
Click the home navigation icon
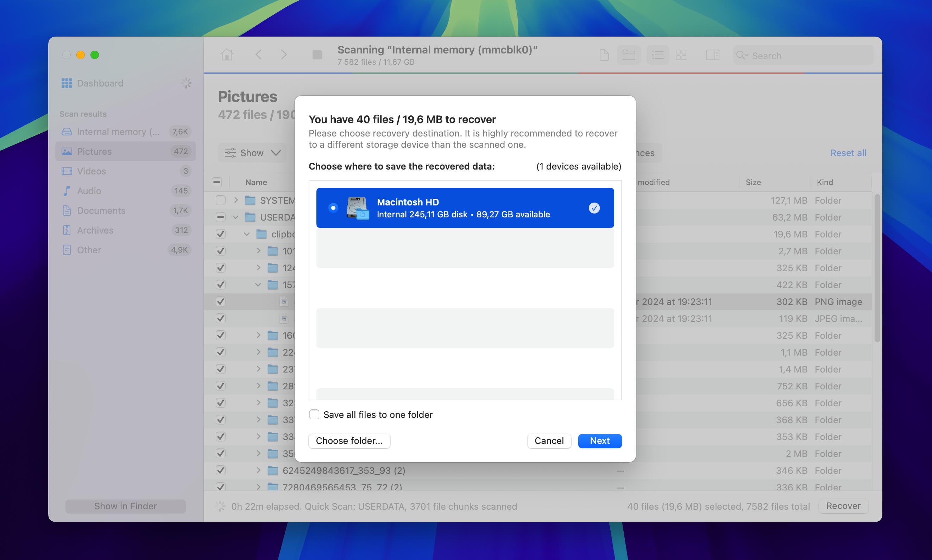pos(227,55)
